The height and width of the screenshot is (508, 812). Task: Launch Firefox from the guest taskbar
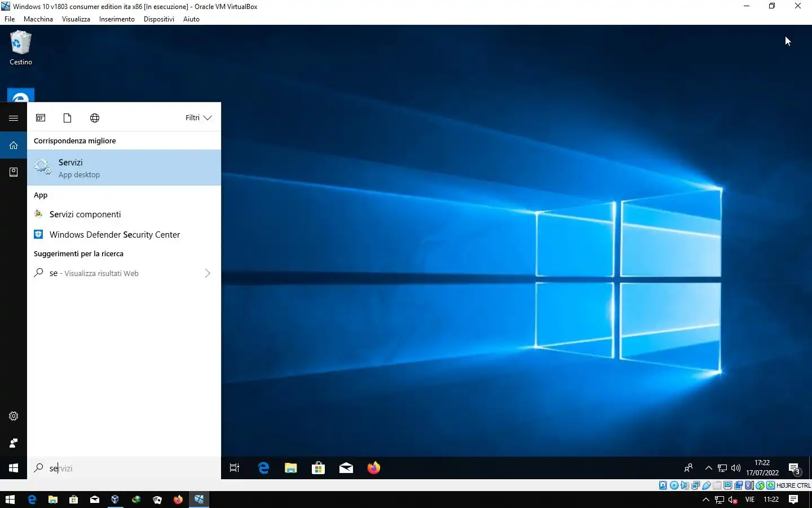(374, 468)
